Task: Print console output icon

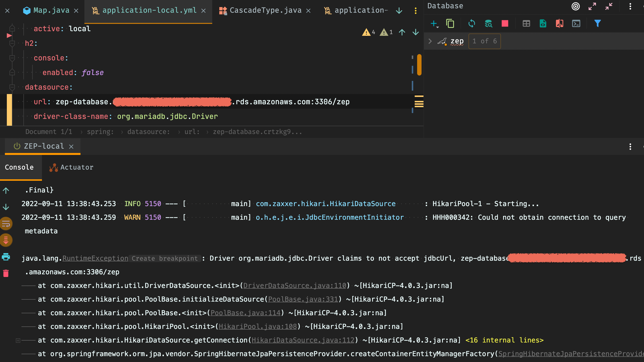Action: [x=6, y=257]
